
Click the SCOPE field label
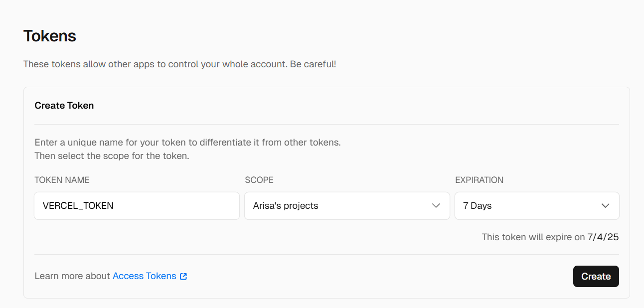click(x=259, y=180)
